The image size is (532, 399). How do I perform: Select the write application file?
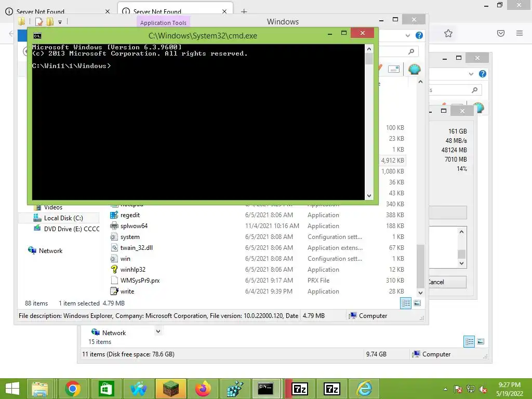pyautogui.click(x=127, y=291)
